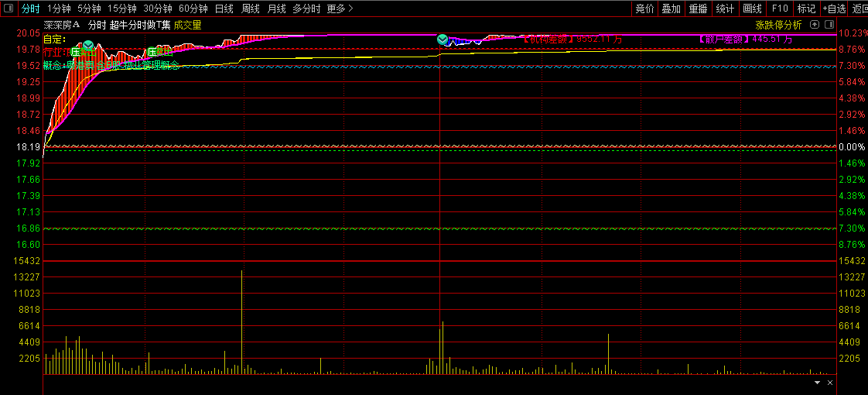The image size is (868, 395).
Task: Click the panel layout icon right of 涨跌停分析
Action: pos(827,25)
